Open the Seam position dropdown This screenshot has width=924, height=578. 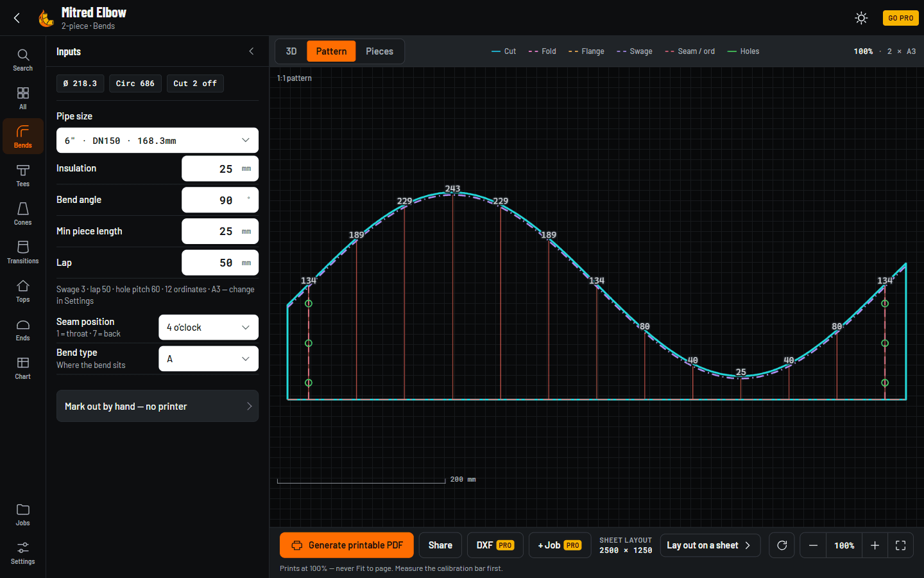point(209,328)
